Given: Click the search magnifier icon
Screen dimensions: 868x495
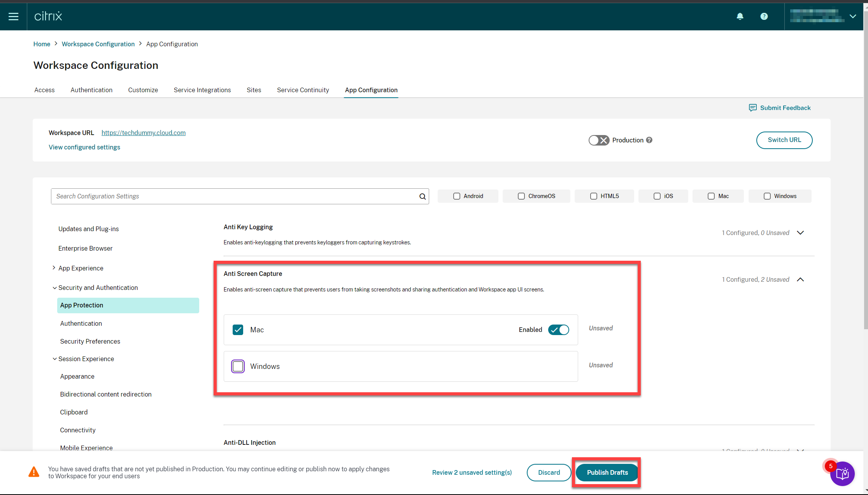Looking at the screenshot, I should 423,197.
